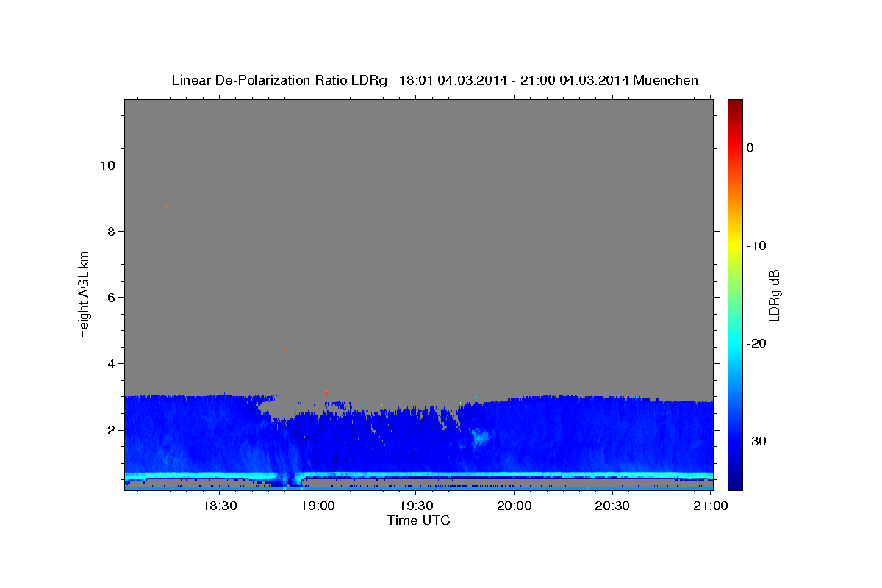The image size is (882, 588).
Task: Click the '19:00' time axis label
Action: click(318, 506)
